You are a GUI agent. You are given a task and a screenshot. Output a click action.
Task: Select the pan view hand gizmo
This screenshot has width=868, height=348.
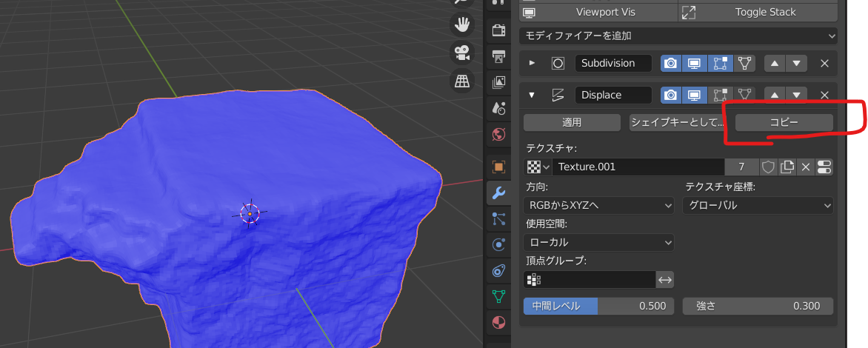tap(461, 24)
